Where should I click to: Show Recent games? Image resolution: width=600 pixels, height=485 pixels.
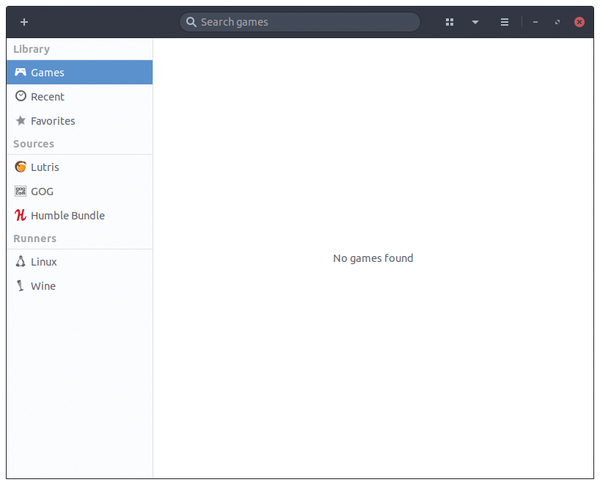coord(80,96)
